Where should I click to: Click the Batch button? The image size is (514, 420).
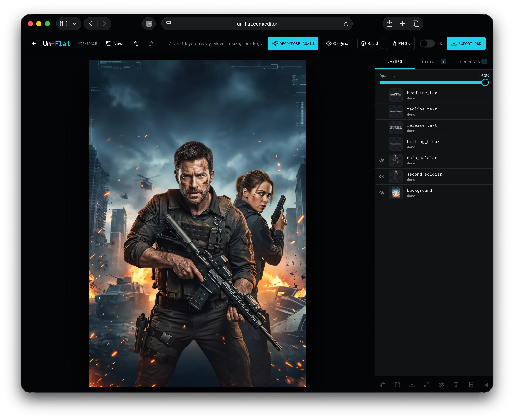[370, 43]
